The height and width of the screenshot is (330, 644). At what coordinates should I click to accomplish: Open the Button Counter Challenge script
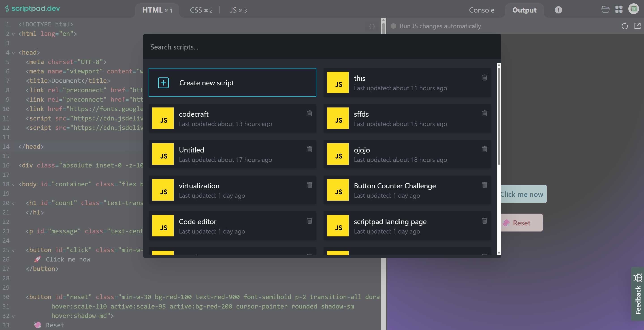point(407,190)
